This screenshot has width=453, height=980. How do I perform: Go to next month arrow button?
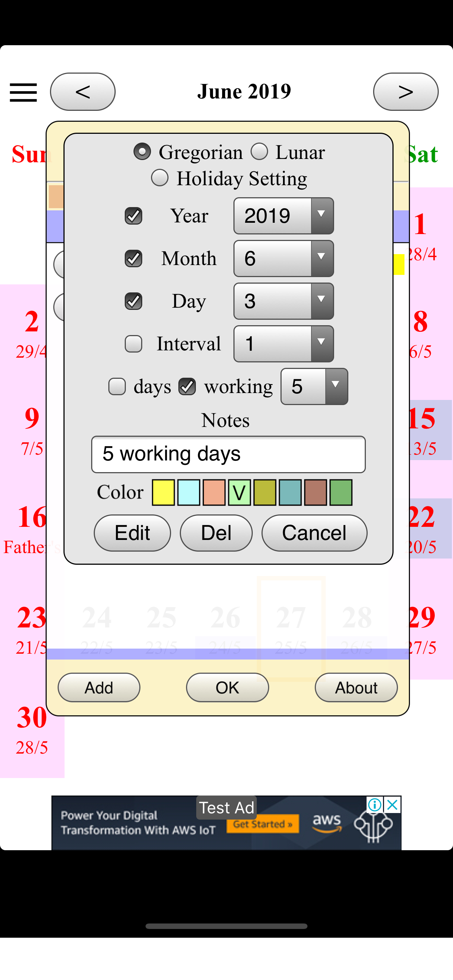(406, 92)
